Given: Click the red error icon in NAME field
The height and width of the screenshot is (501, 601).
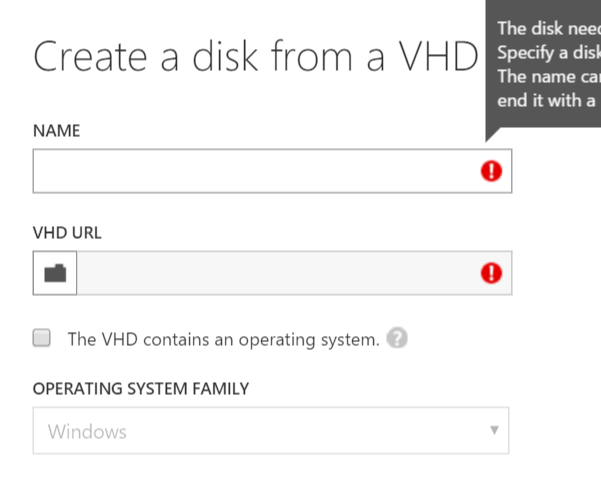Looking at the screenshot, I should tap(491, 172).
